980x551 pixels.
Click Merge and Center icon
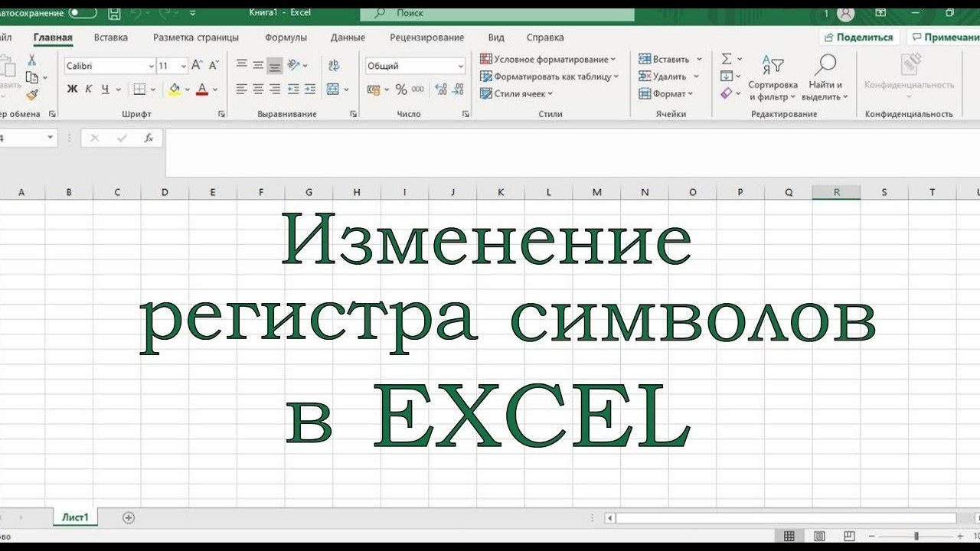(x=333, y=90)
